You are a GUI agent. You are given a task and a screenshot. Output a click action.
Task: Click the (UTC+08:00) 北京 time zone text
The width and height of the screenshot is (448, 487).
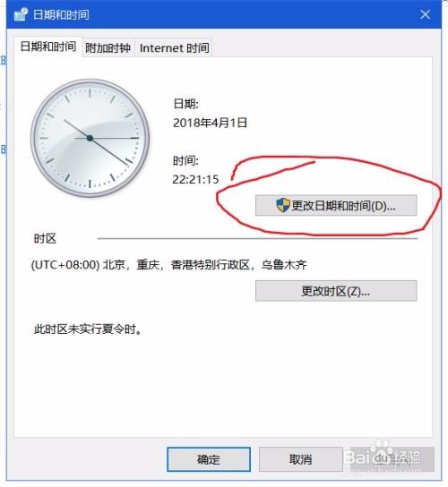click(x=169, y=265)
